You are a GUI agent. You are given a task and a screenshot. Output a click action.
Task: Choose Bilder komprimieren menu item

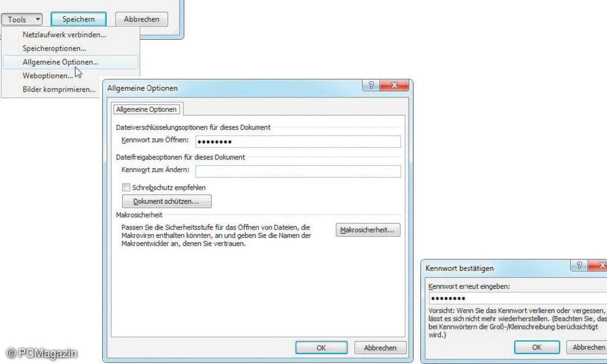(59, 89)
